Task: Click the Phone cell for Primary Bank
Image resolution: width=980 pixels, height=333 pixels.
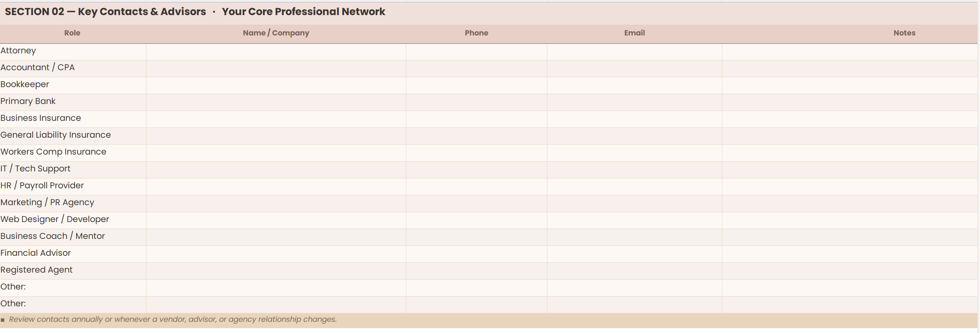Action: tap(477, 102)
